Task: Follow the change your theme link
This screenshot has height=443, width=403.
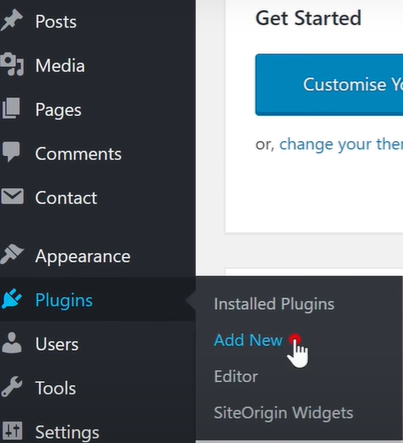Action: point(341,144)
